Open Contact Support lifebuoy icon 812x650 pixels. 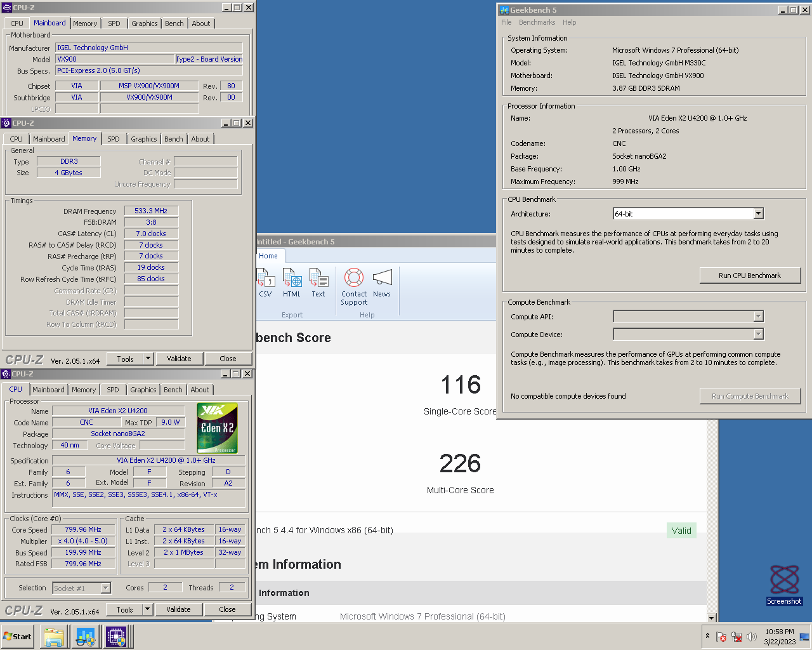coord(354,278)
